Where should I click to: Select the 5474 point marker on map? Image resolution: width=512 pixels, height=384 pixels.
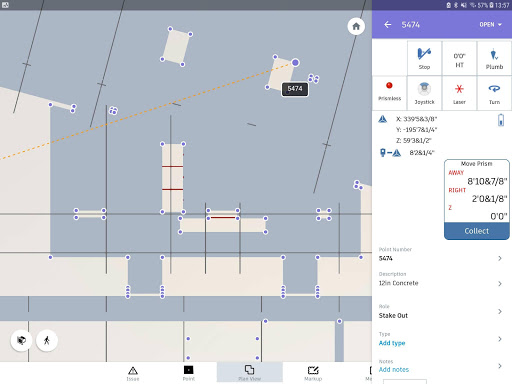(295, 63)
